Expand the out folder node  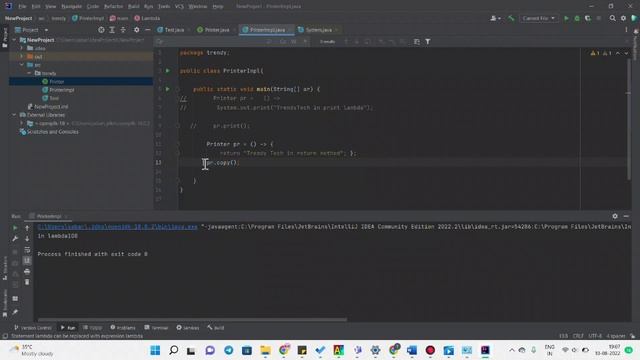click(x=22, y=57)
